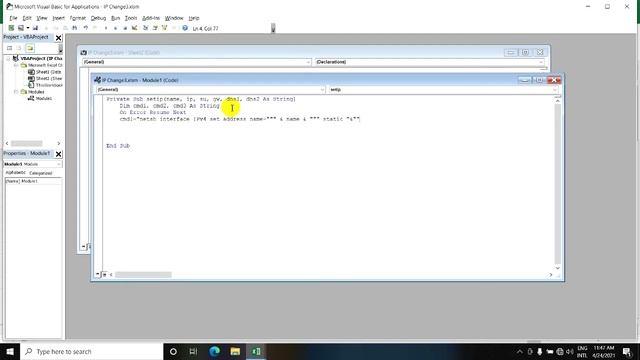
Task: Click the Type here to search box
Action: click(91, 351)
